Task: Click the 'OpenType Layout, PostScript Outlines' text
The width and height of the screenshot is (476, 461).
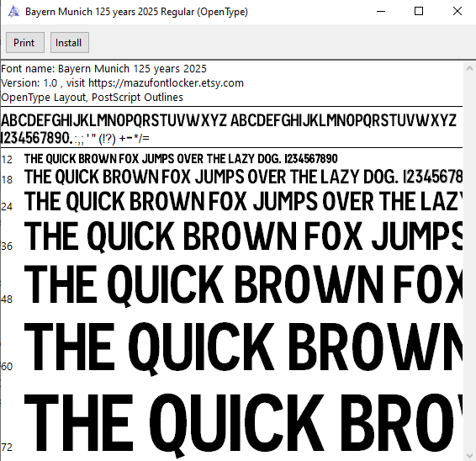Action: pos(93,98)
